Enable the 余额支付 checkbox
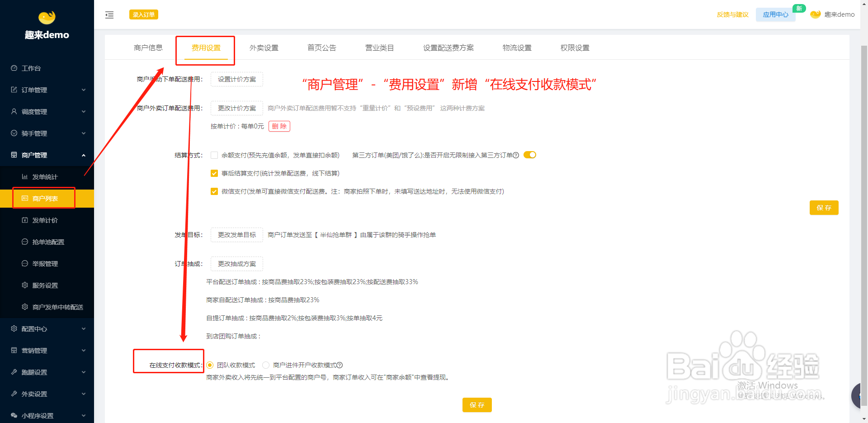 pos(214,155)
